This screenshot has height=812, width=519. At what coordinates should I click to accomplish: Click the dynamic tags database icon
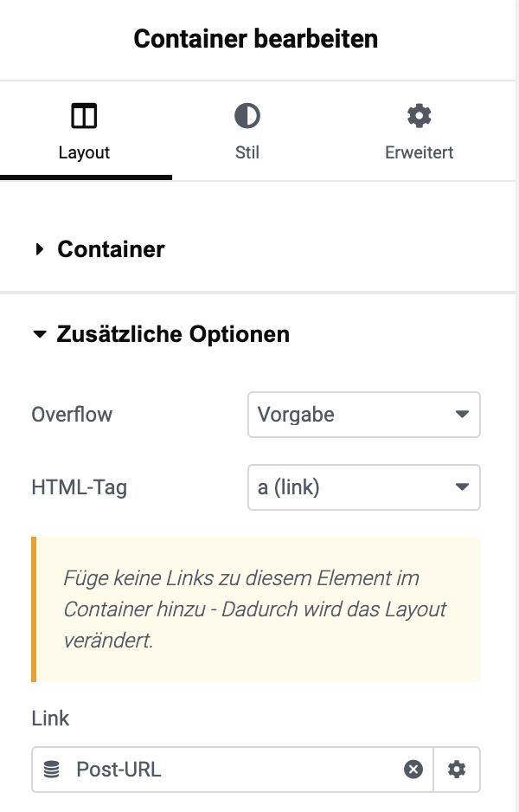[x=51, y=770]
